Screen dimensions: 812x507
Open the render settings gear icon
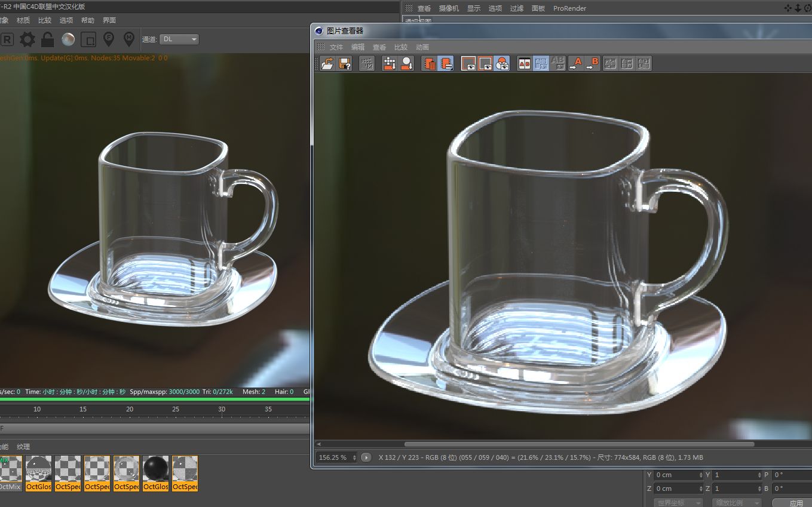tap(26, 39)
